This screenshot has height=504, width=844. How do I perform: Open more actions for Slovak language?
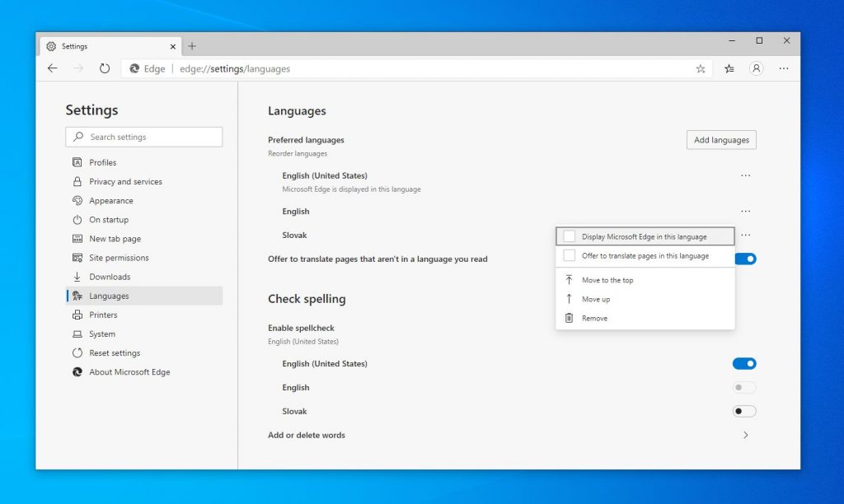coord(745,235)
